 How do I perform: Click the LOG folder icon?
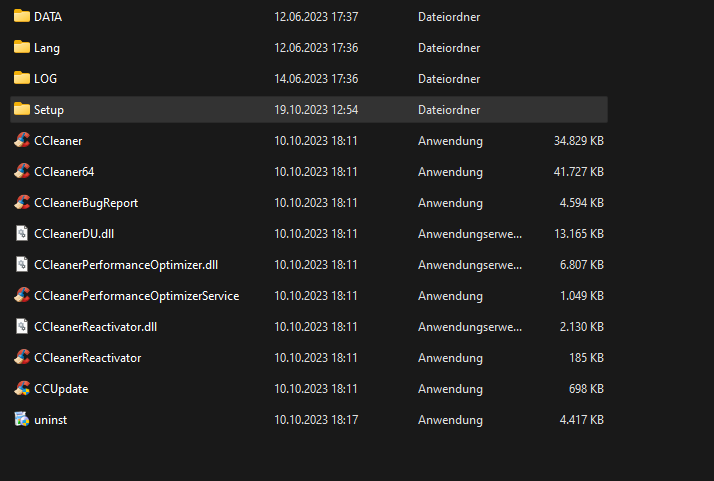click(22, 79)
